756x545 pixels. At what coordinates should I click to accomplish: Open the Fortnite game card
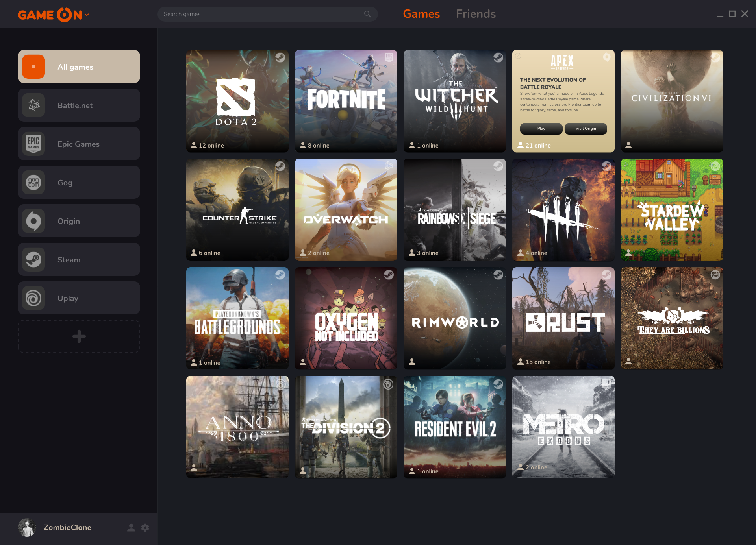pyautogui.click(x=346, y=101)
